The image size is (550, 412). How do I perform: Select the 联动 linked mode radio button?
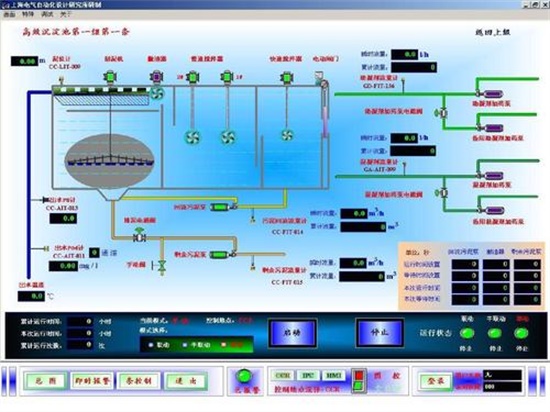pos(151,345)
